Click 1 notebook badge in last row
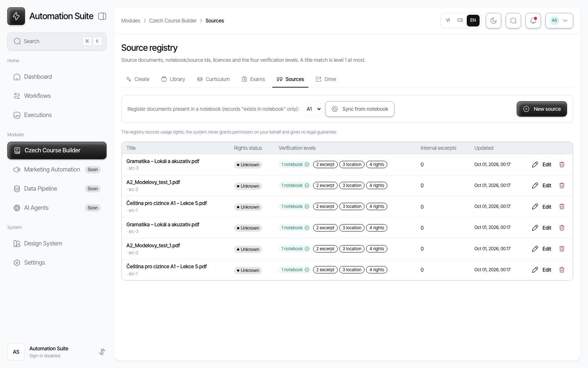This screenshot has height=368, width=588. [x=295, y=270]
